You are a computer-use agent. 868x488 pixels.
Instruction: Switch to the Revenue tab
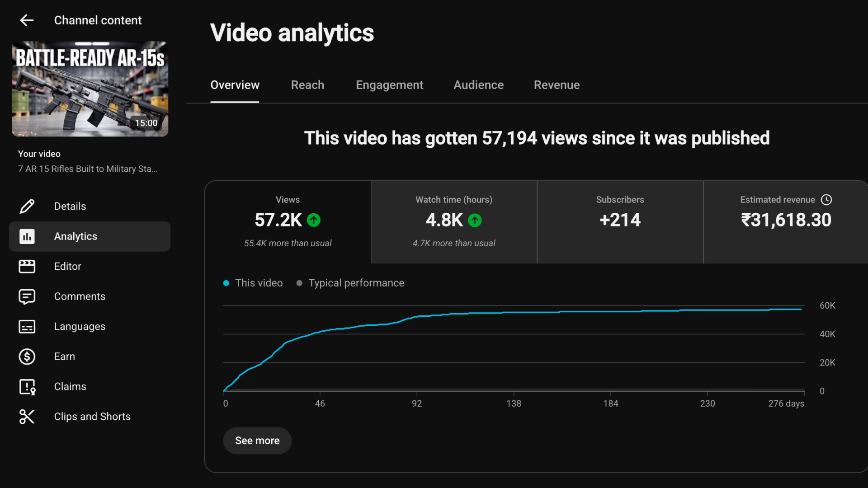pos(557,85)
